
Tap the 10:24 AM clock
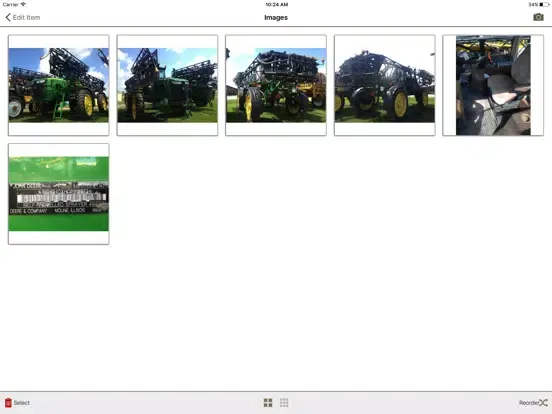(277, 5)
